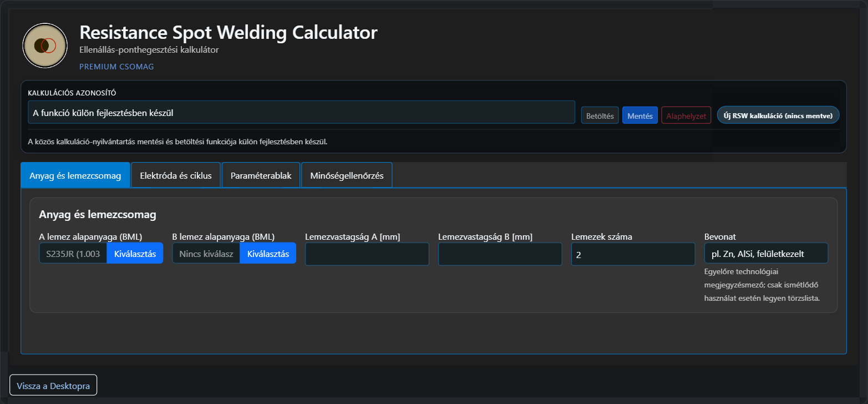Screen dimensions: 868x404
Task: Click the Bevonat helper note text
Action: coord(762,285)
